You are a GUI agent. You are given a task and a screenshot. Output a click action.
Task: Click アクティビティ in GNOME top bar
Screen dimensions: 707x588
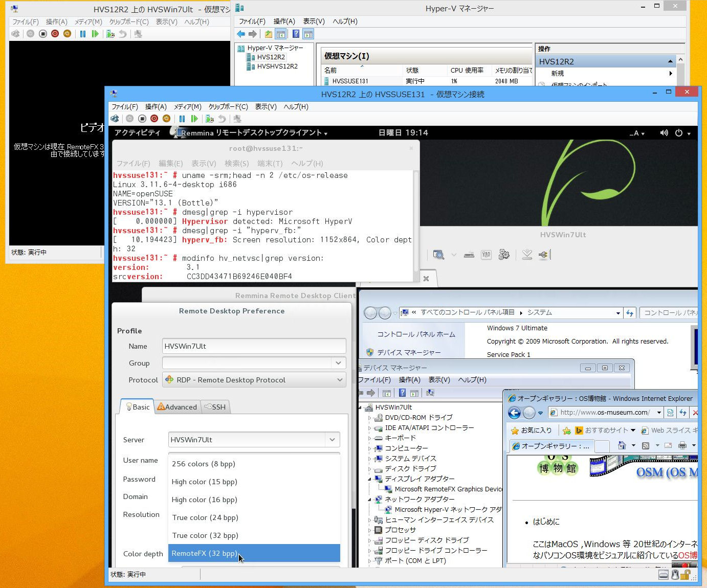pos(137,133)
